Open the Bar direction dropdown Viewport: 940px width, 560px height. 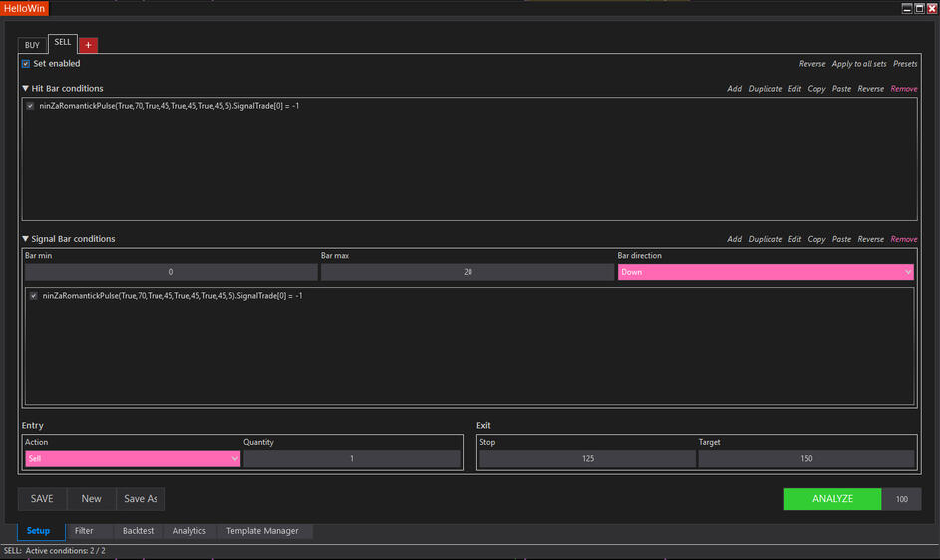point(765,272)
